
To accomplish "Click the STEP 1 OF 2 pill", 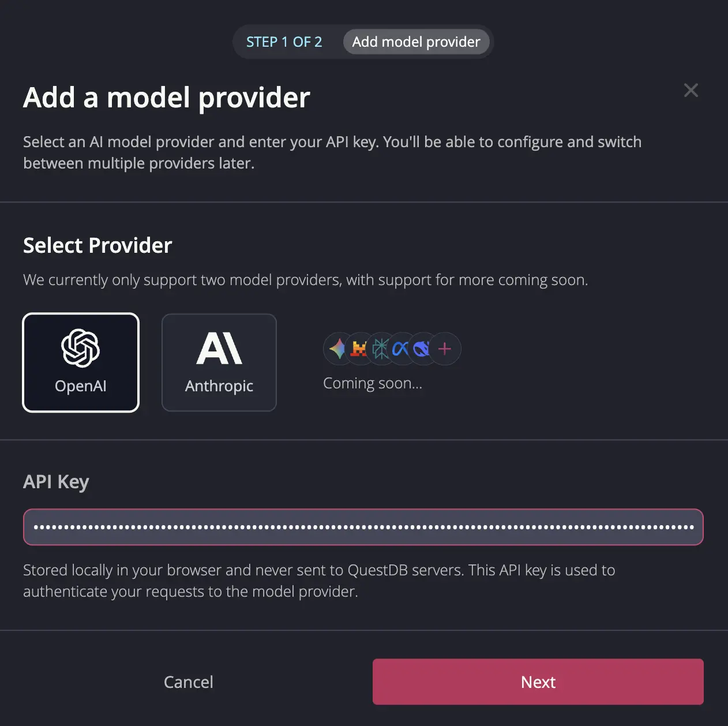I will click(284, 42).
